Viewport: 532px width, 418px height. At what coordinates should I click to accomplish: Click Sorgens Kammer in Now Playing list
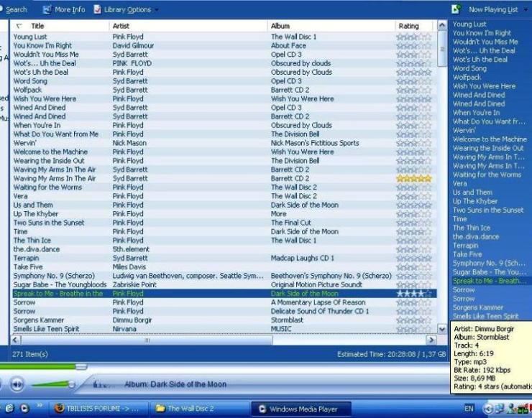(477, 307)
